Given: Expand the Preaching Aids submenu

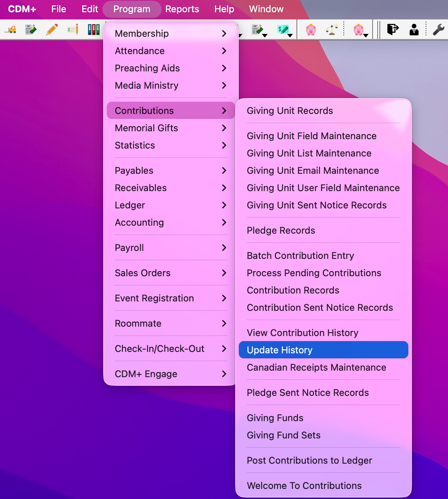Looking at the screenshot, I should pyautogui.click(x=171, y=68).
